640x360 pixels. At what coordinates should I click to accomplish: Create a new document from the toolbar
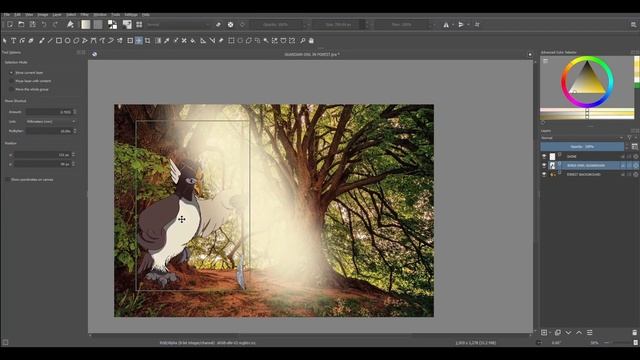tap(10, 24)
